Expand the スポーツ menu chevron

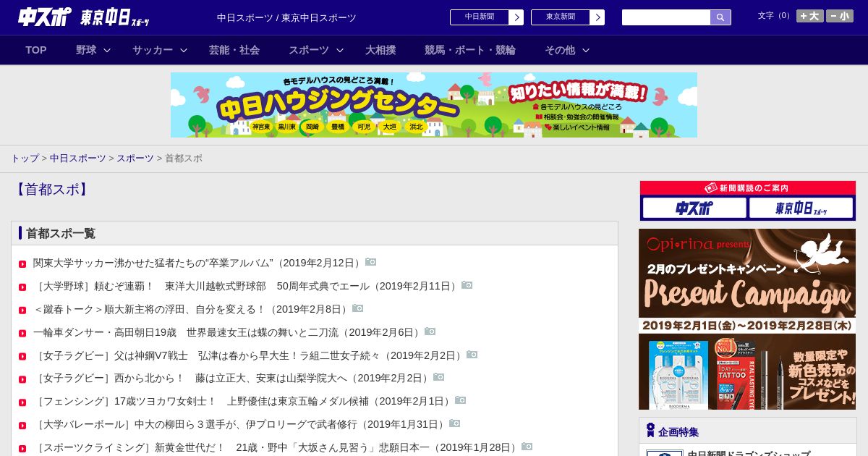340,51
